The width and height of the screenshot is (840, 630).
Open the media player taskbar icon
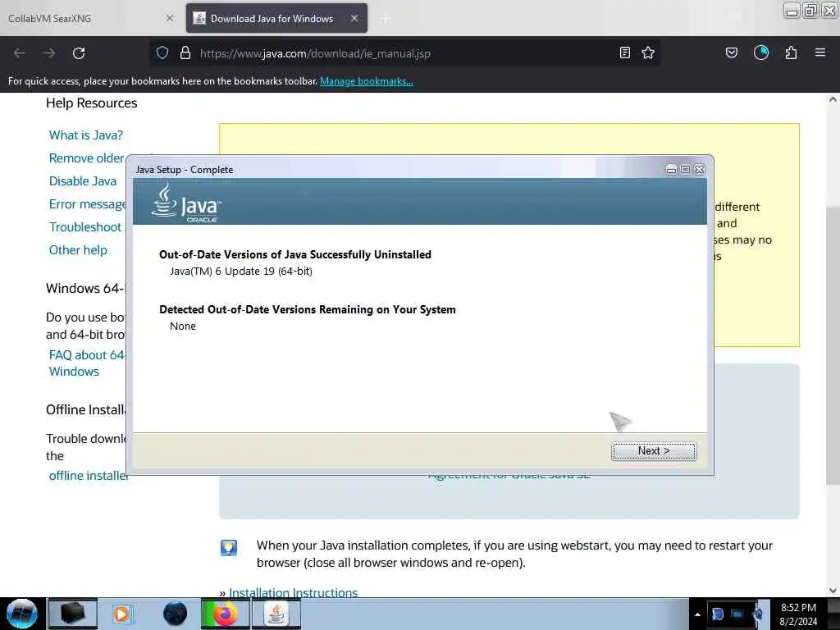pos(121,614)
